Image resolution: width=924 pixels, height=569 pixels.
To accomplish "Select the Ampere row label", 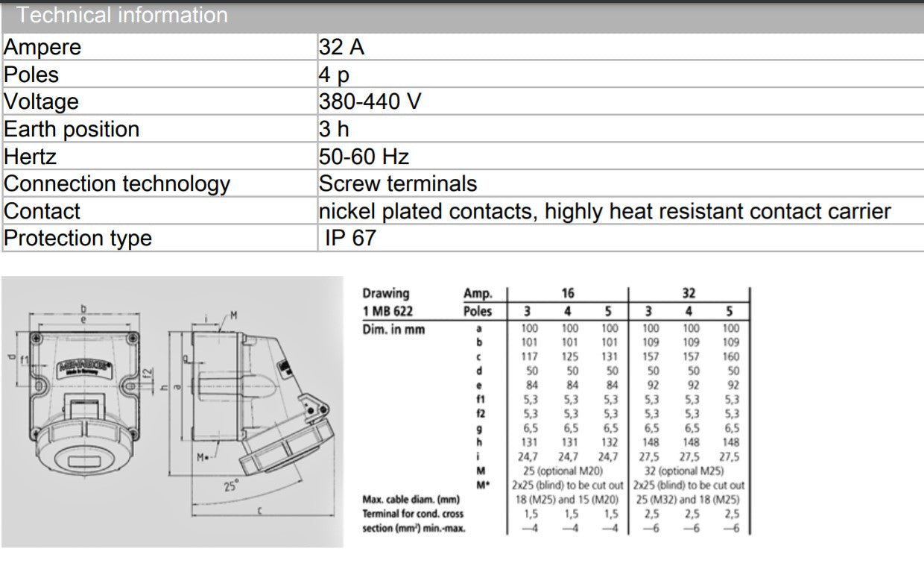I will pyautogui.click(x=41, y=47).
